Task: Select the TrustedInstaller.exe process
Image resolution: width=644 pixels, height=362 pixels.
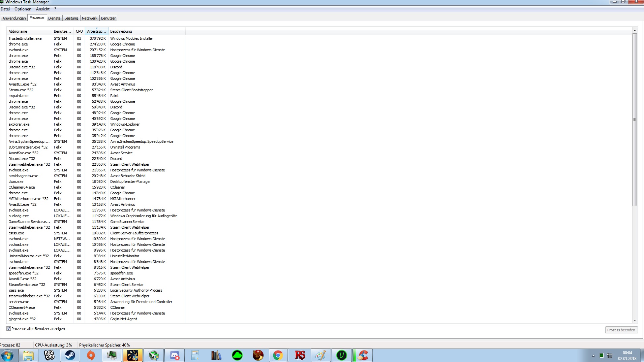Action: pyautogui.click(x=96, y=38)
